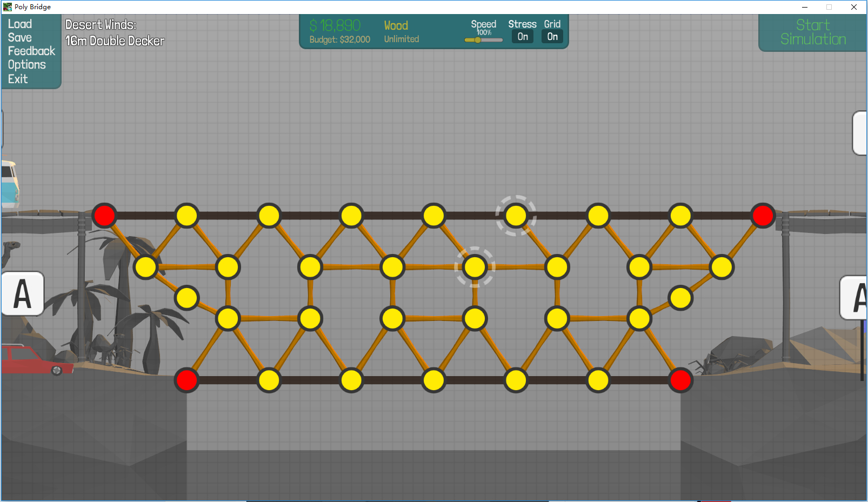868x502 pixels.
Task: Select the Wood material button
Action: [396, 25]
